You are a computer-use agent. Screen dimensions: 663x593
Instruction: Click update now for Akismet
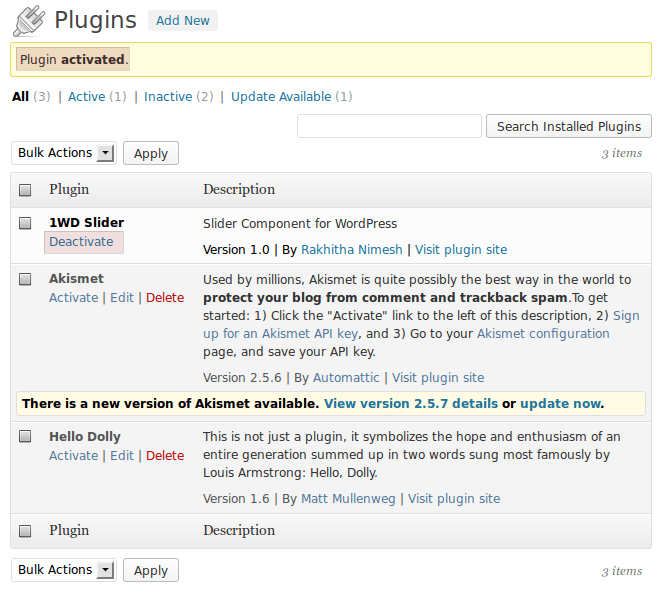560,404
